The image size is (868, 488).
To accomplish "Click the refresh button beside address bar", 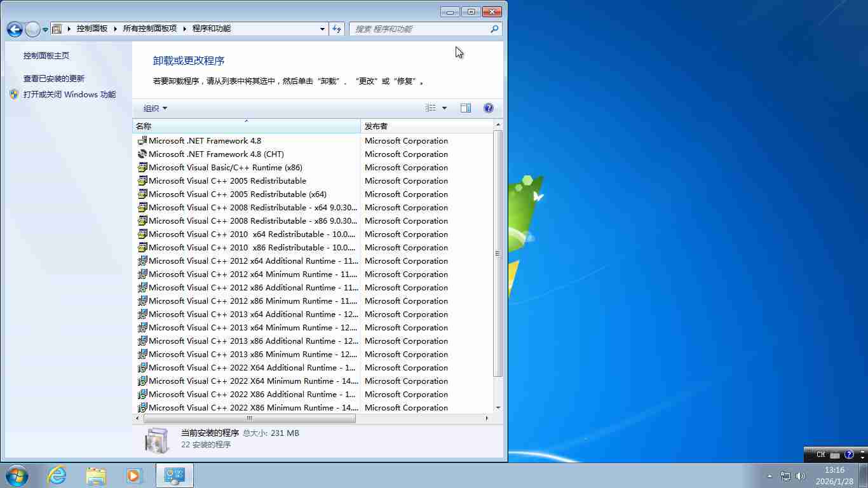I will [x=337, y=29].
